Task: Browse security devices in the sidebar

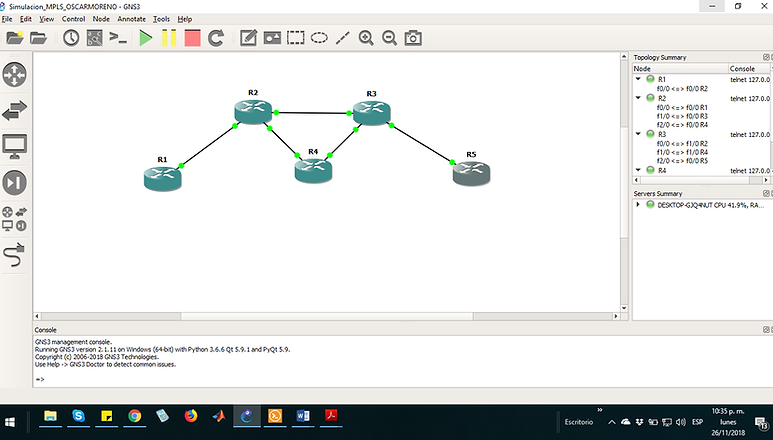Action: coord(15,183)
